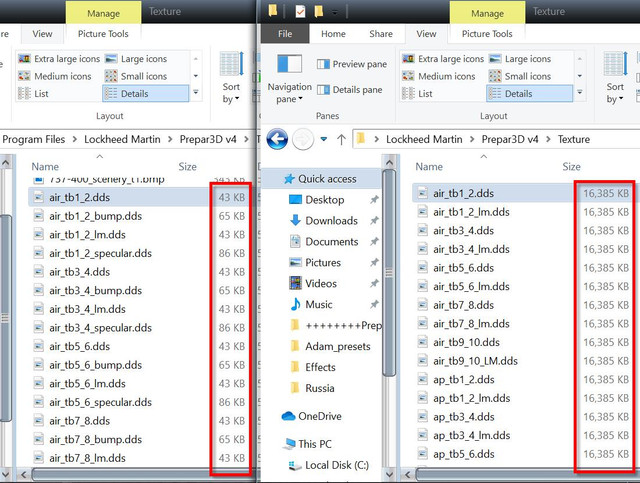The width and height of the screenshot is (640, 483).
Task: Expand layout gallery in left window
Action: [196, 93]
